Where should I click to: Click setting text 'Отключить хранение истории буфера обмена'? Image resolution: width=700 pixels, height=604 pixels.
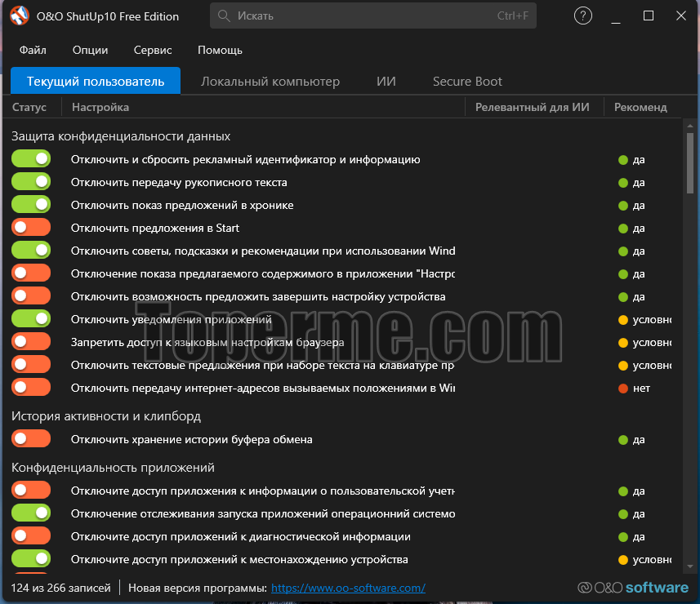[x=191, y=439]
